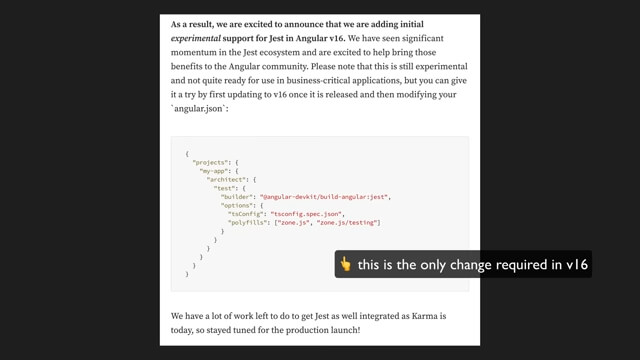The width and height of the screenshot is (640, 360).
Task: Click the "options" key in the JSON
Action: [x=236, y=205]
